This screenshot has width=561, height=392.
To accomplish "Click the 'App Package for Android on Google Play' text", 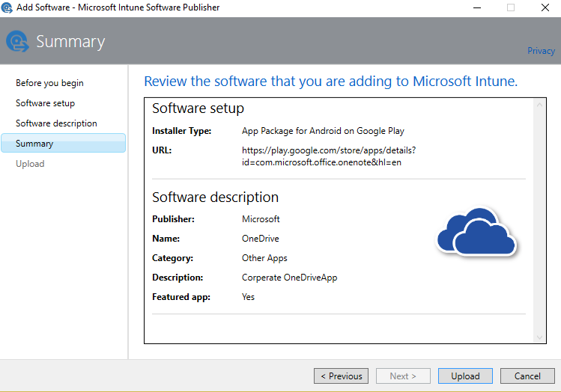I will (x=323, y=131).
